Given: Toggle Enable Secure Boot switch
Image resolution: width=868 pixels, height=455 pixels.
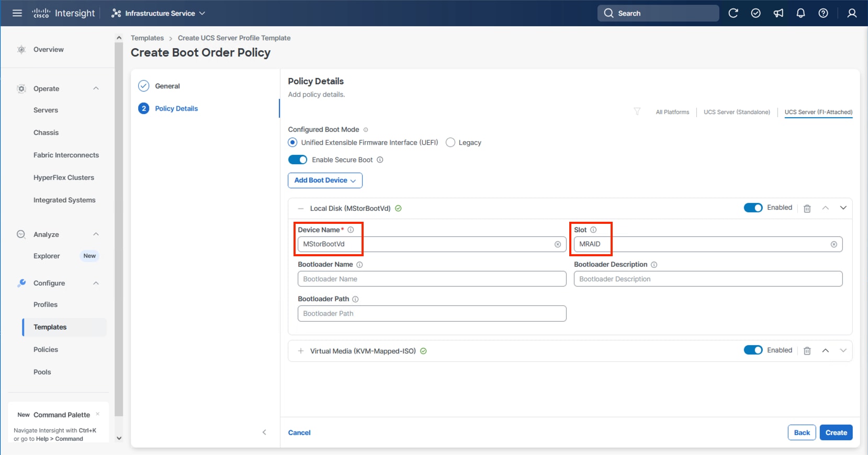Looking at the screenshot, I should [298, 160].
